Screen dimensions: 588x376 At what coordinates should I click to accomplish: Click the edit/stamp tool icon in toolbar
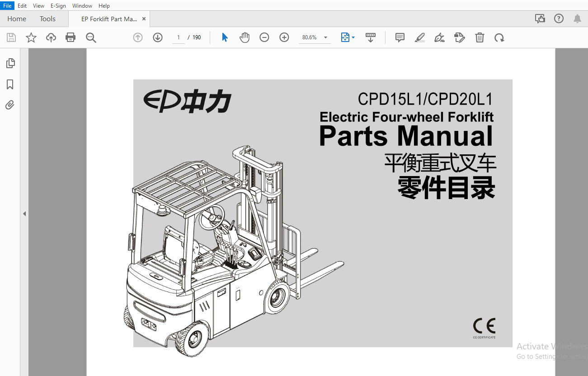coord(460,37)
